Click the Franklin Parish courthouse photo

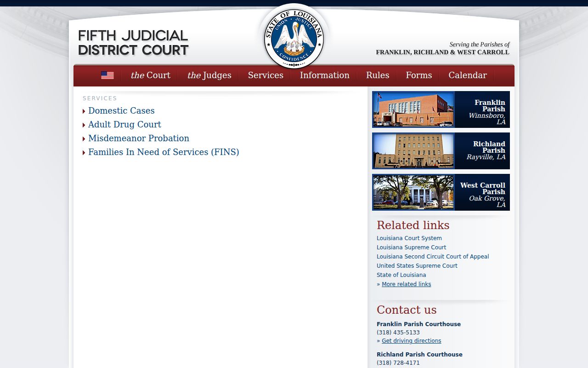tap(413, 109)
